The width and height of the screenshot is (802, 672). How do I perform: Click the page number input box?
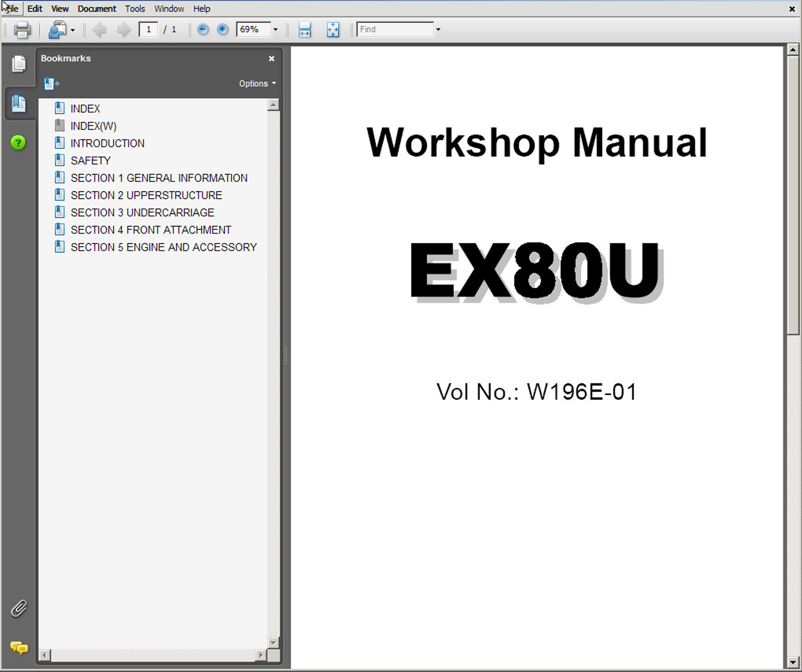click(148, 30)
